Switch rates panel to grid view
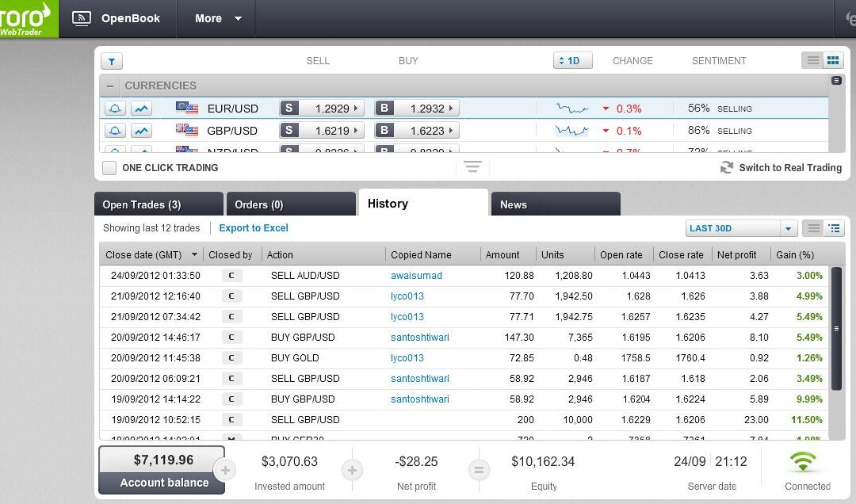Image resolution: width=856 pixels, height=504 pixels. pyautogui.click(x=833, y=60)
